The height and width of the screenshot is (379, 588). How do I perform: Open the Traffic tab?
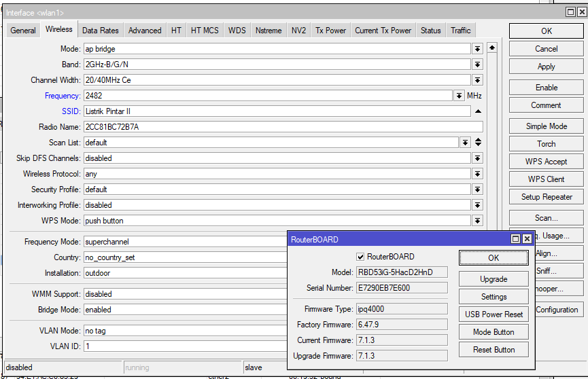click(460, 31)
